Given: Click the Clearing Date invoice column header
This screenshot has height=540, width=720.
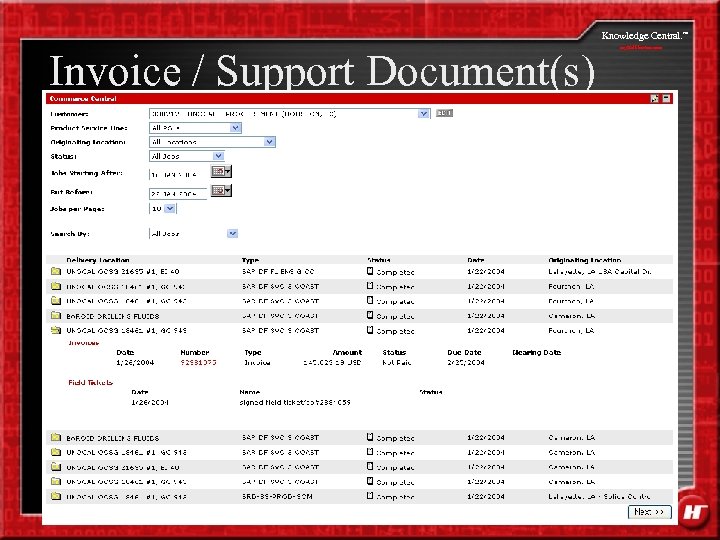Looking at the screenshot, I should (536, 352).
